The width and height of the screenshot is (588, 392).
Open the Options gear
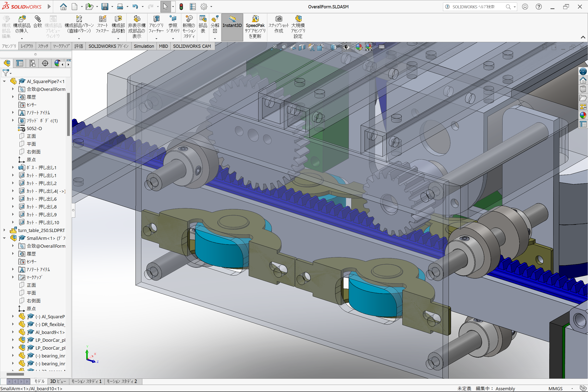204,7
